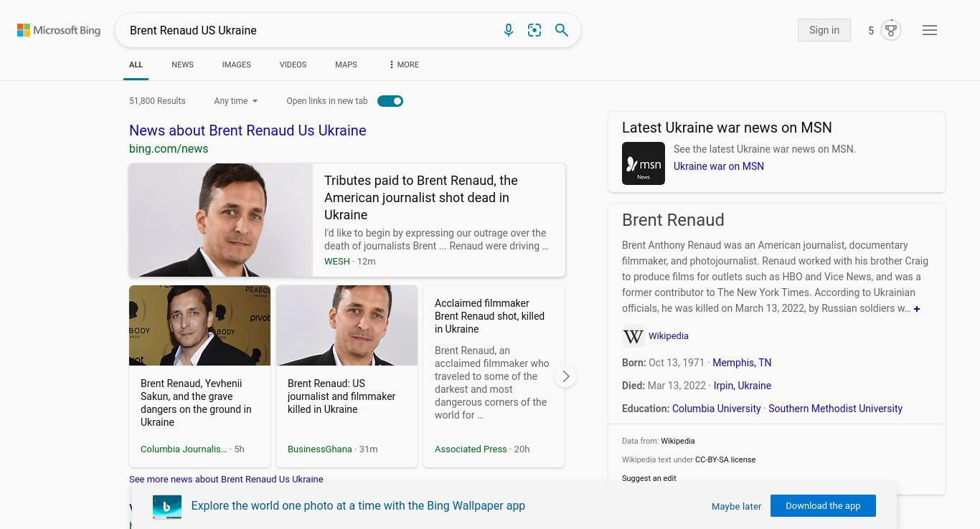This screenshot has height=529, width=980.
Task: Open Tributes paid to Brent Renaud article
Action: 421,198
